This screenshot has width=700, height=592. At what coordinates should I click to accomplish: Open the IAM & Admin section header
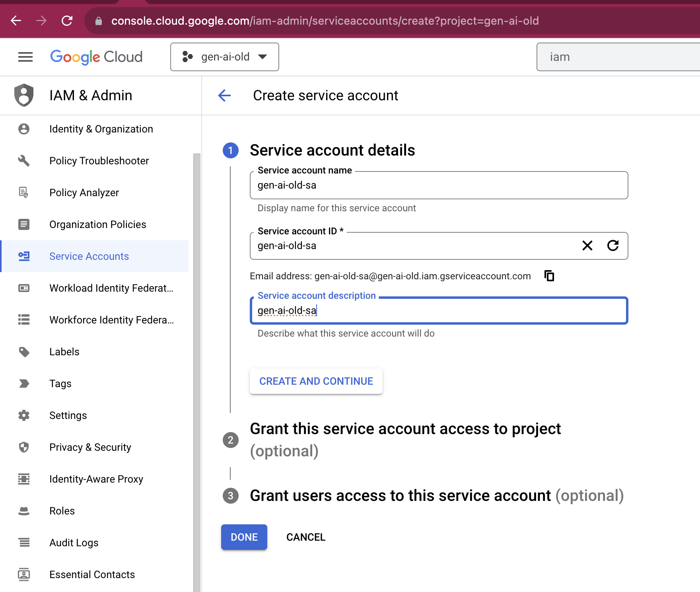click(x=91, y=95)
